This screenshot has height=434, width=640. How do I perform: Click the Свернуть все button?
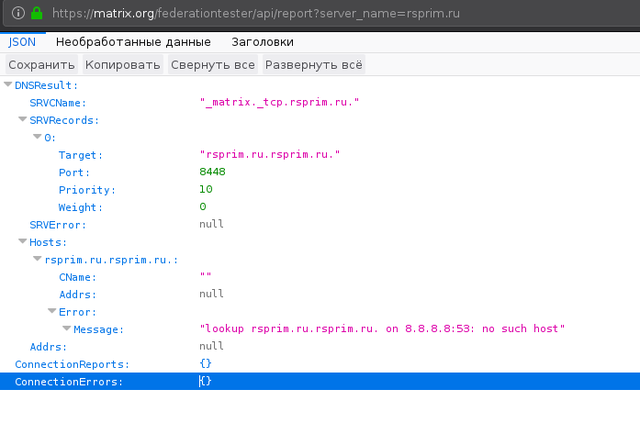(x=213, y=65)
